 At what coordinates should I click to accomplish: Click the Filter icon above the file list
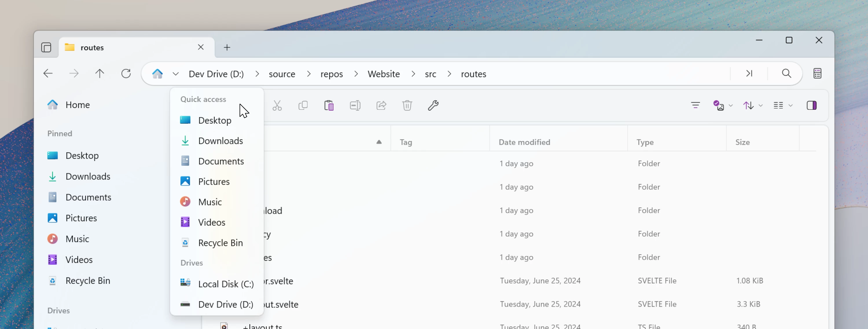click(x=696, y=105)
